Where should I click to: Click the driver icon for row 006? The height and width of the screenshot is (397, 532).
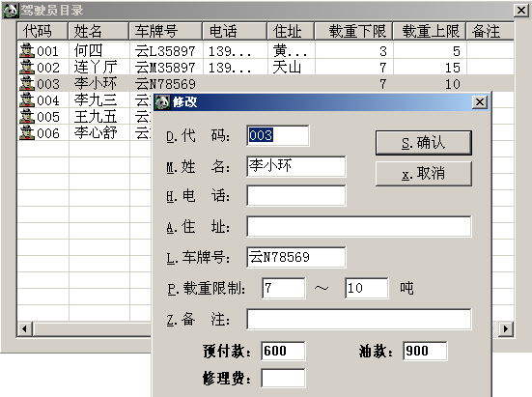27,132
